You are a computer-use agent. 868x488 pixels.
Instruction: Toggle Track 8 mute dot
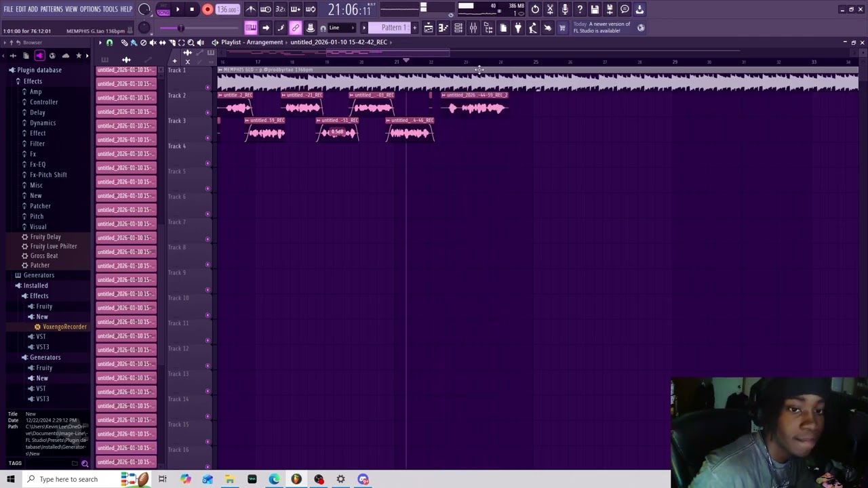pos(208,264)
